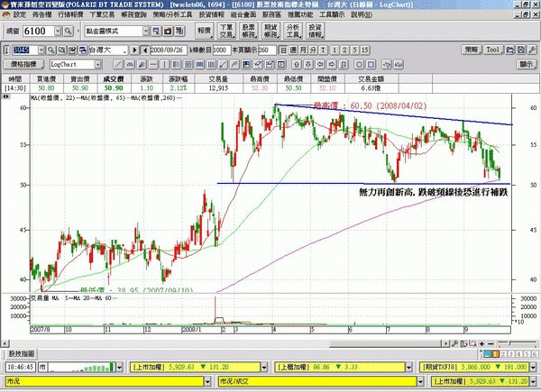Open the 顯示 display dropdown button

coord(527,65)
